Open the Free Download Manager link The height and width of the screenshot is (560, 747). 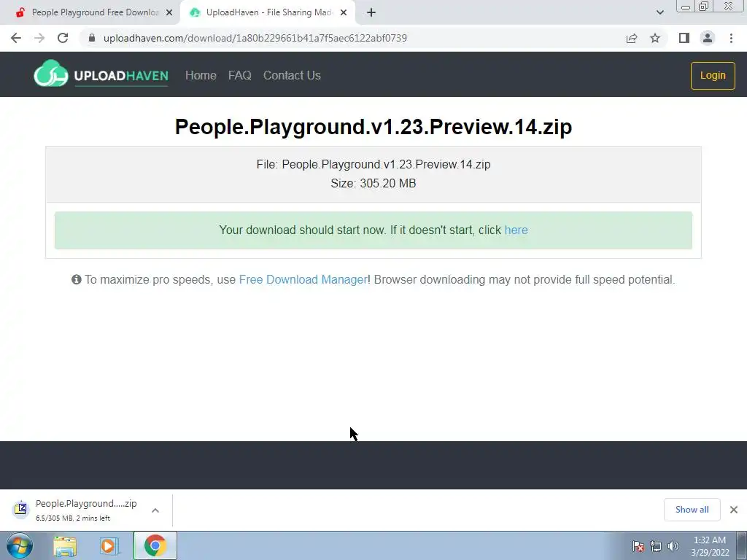click(x=303, y=279)
